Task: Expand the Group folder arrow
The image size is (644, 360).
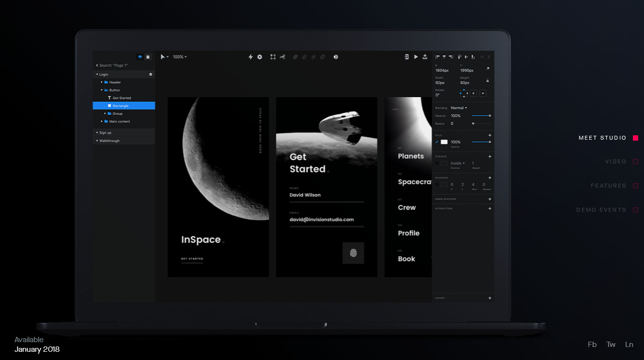Action: tap(105, 114)
